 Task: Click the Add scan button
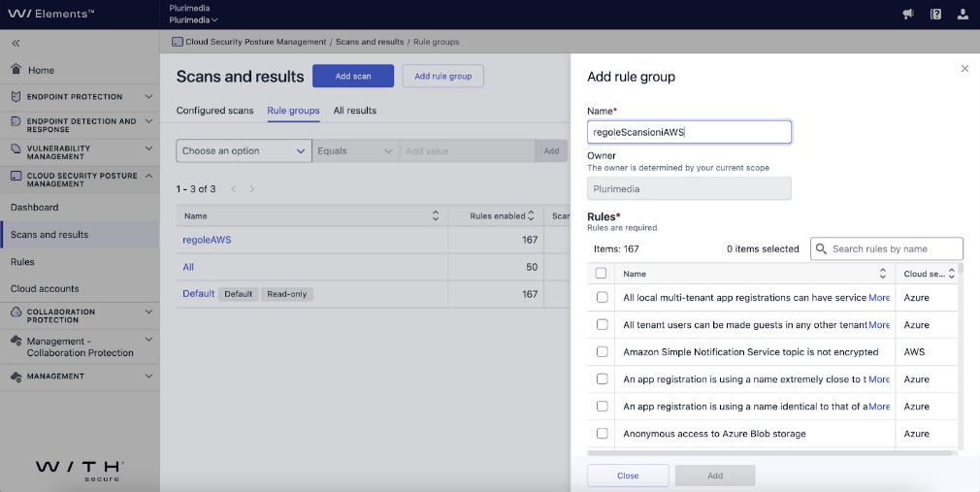pyautogui.click(x=353, y=76)
